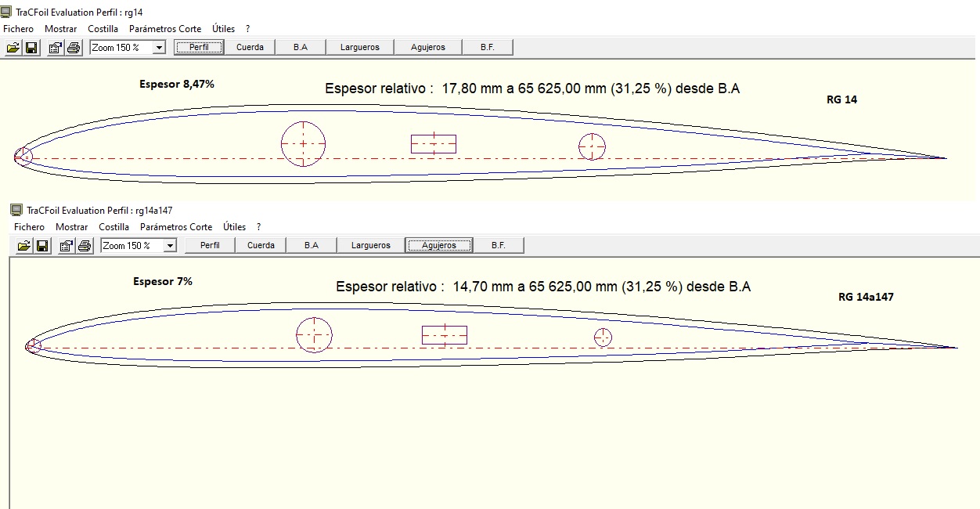This screenshot has height=509, width=980.
Task: Click the open file icon in rg14 window
Action: pyautogui.click(x=13, y=48)
